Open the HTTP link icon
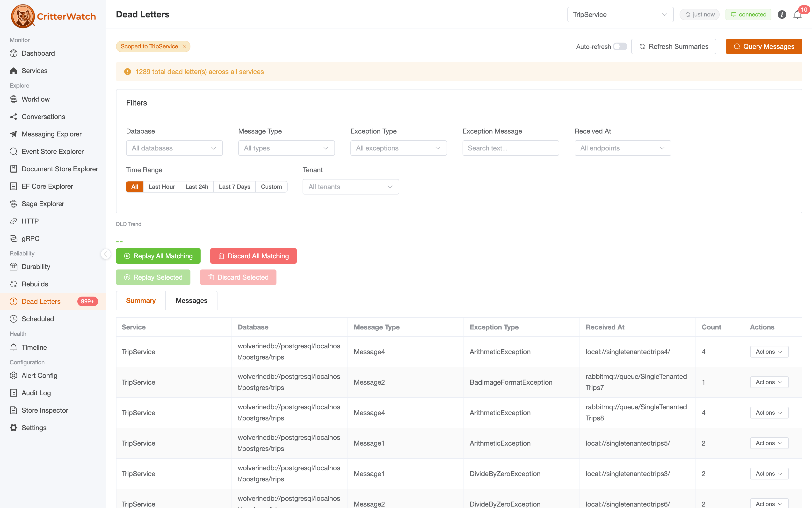 (x=14, y=221)
